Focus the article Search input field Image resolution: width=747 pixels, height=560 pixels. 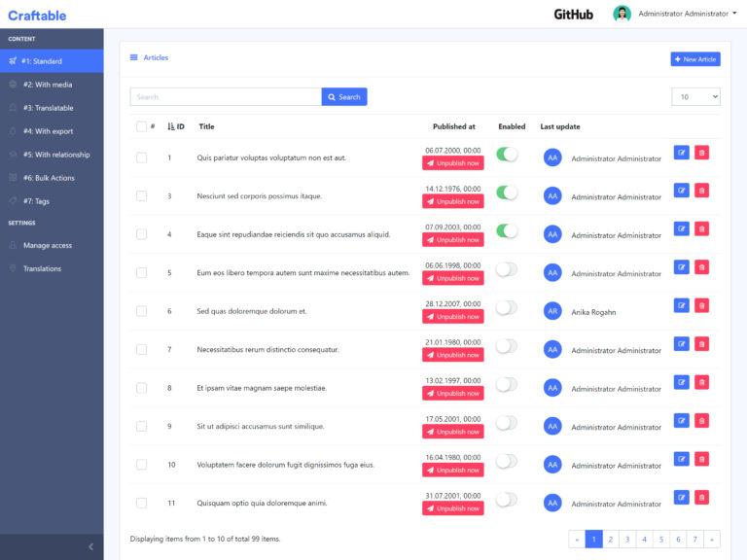226,96
